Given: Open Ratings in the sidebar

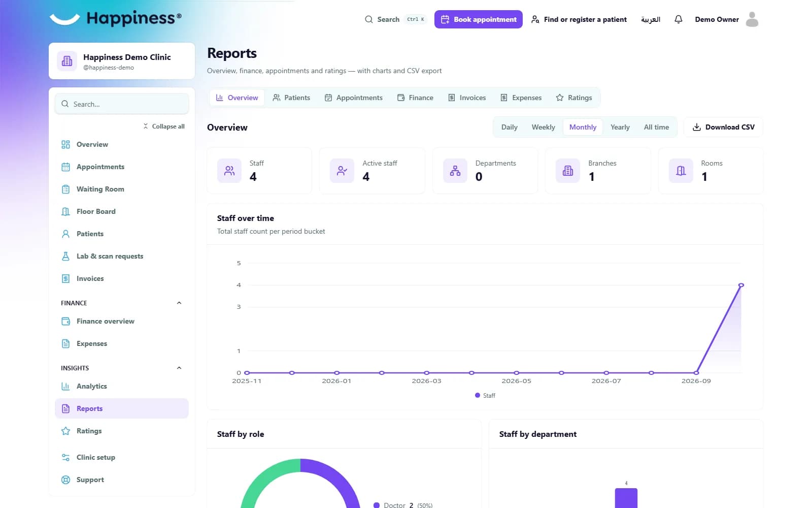Looking at the screenshot, I should [122, 431].
